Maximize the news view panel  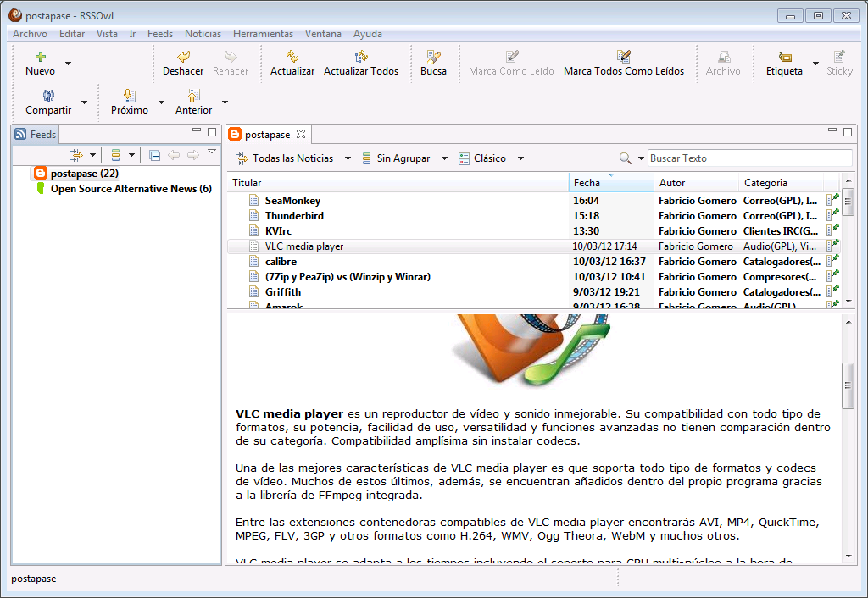(x=848, y=131)
